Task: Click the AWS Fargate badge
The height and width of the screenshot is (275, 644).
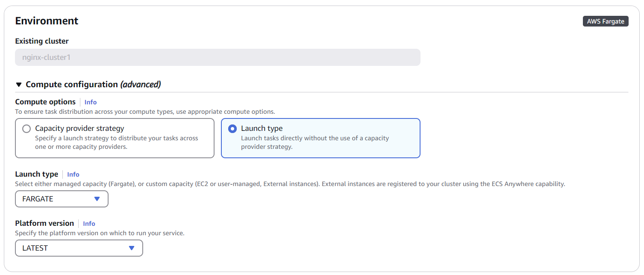Action: tap(606, 21)
